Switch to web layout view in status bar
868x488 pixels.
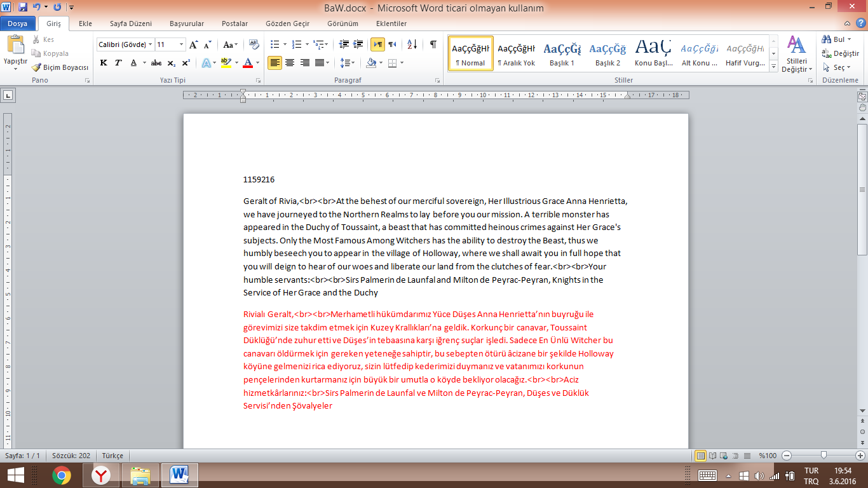(x=724, y=456)
